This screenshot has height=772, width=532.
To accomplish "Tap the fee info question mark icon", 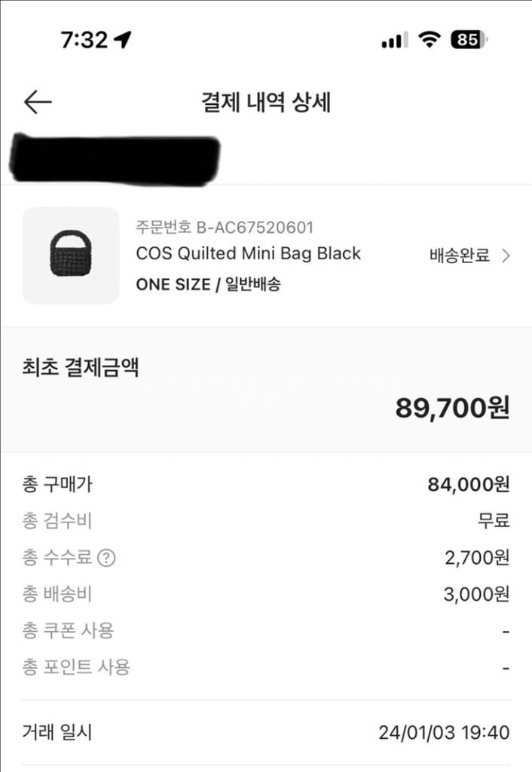I will click(x=107, y=558).
